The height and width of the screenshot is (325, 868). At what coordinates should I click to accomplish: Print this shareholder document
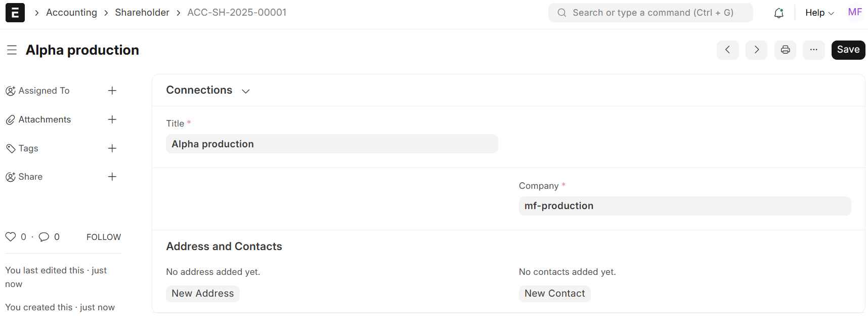[786, 50]
